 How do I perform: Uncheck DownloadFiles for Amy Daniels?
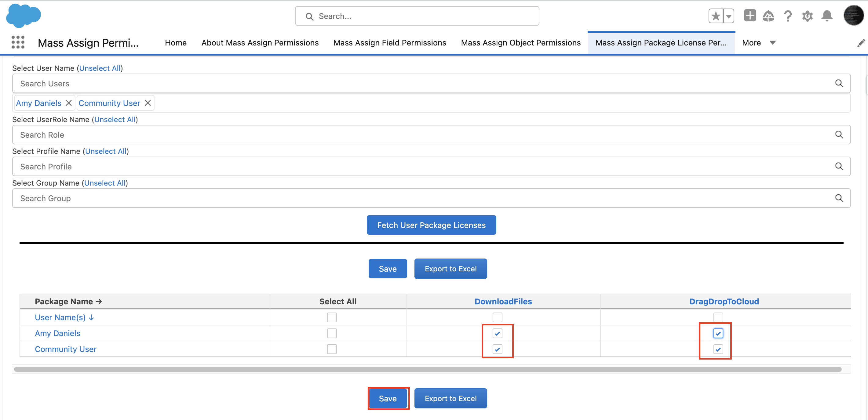click(x=497, y=333)
